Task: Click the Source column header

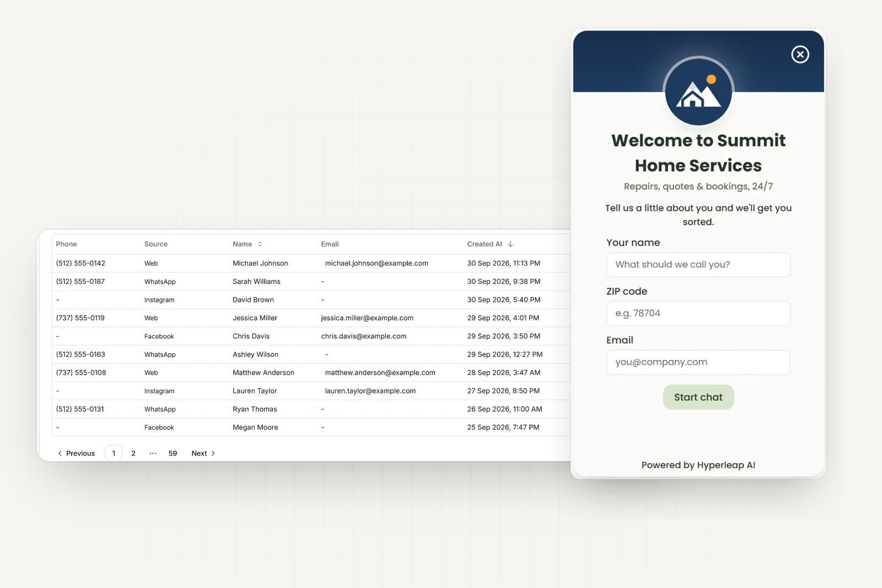Action: click(x=156, y=244)
